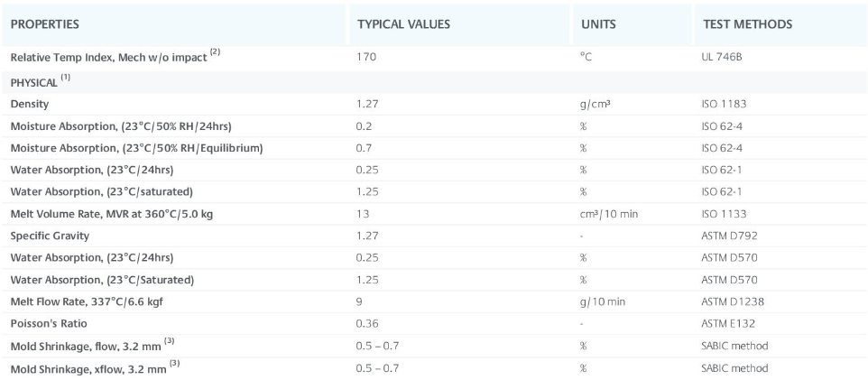Click the Poisson's Ratio property label
This screenshot has height=380, width=868.
coord(49,322)
